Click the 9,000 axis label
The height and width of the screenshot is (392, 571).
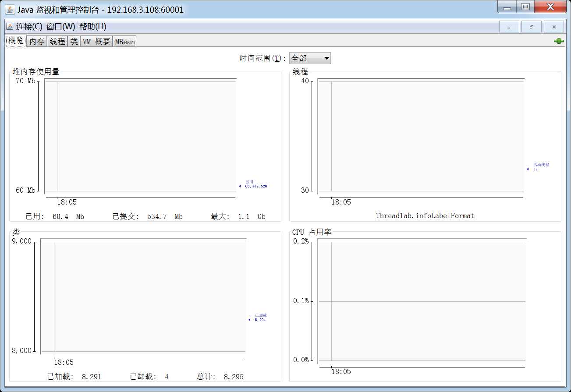coord(22,241)
